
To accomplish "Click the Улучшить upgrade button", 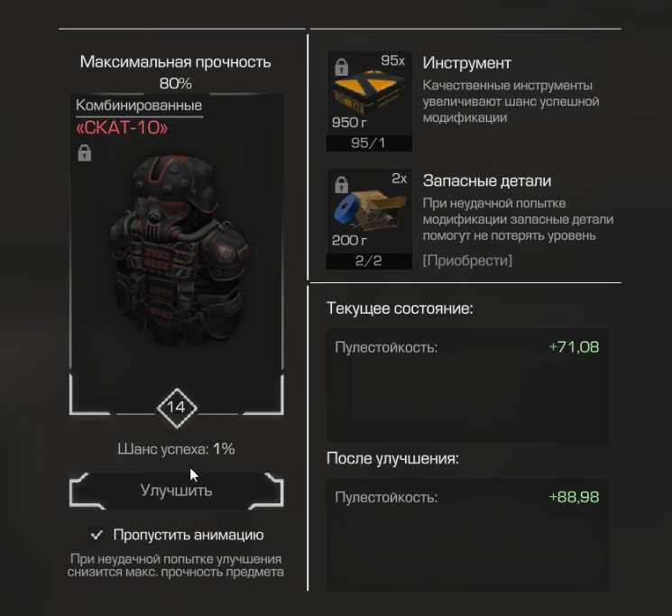I will (x=177, y=491).
